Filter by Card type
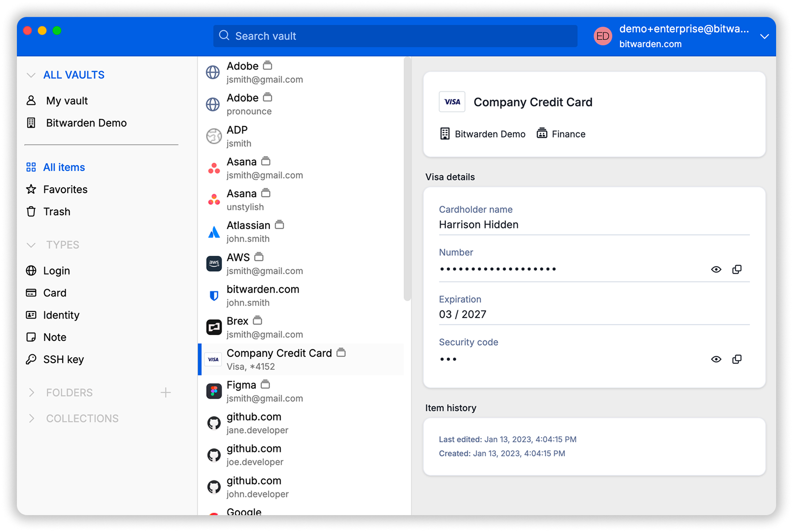This screenshot has height=532, width=793. (55, 293)
